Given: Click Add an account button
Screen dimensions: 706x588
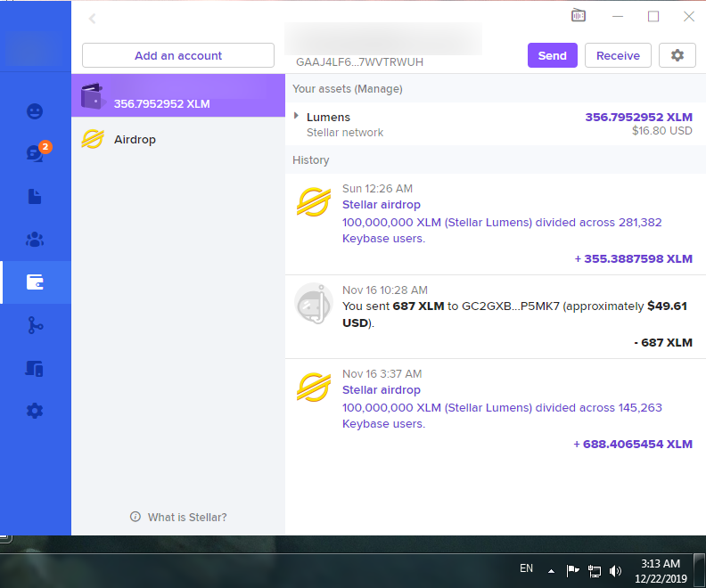Looking at the screenshot, I should 178,55.
